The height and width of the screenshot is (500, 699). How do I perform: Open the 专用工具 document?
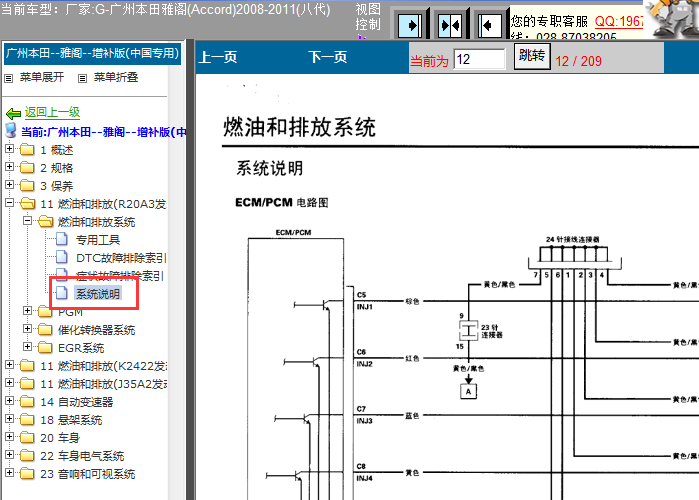click(98, 240)
